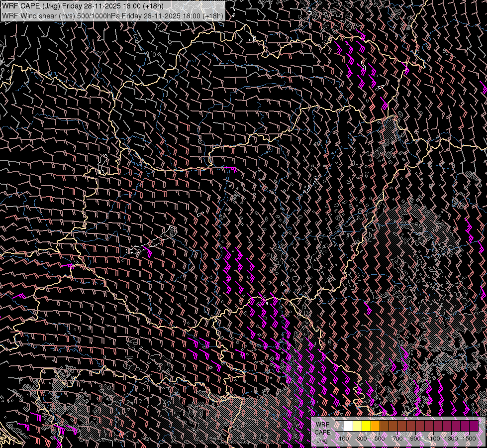Select the 1500 value on the legend
The width and height of the screenshot is (487, 448).
point(469,439)
